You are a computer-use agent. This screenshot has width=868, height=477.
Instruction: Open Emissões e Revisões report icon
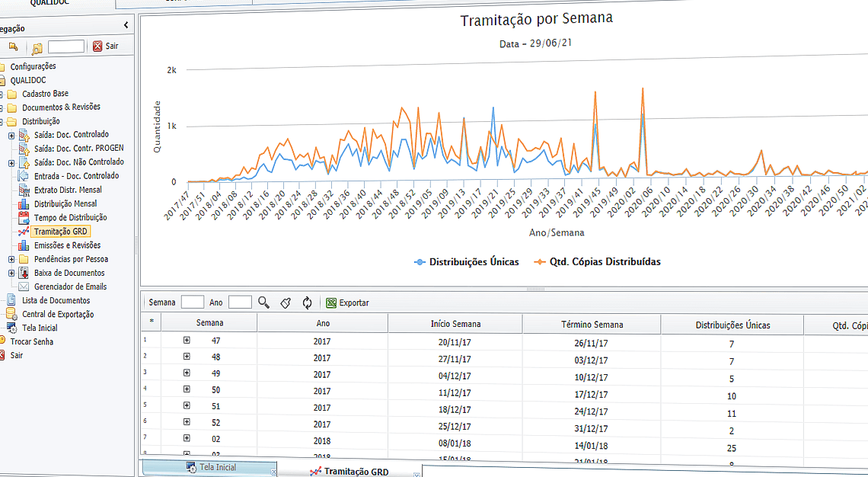[22, 245]
